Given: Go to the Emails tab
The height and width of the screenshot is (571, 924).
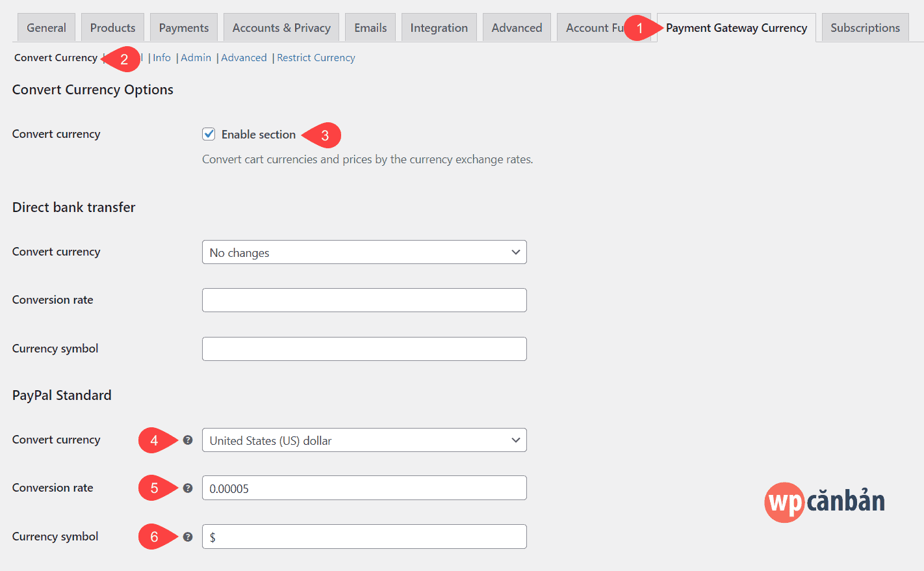Looking at the screenshot, I should [x=370, y=27].
